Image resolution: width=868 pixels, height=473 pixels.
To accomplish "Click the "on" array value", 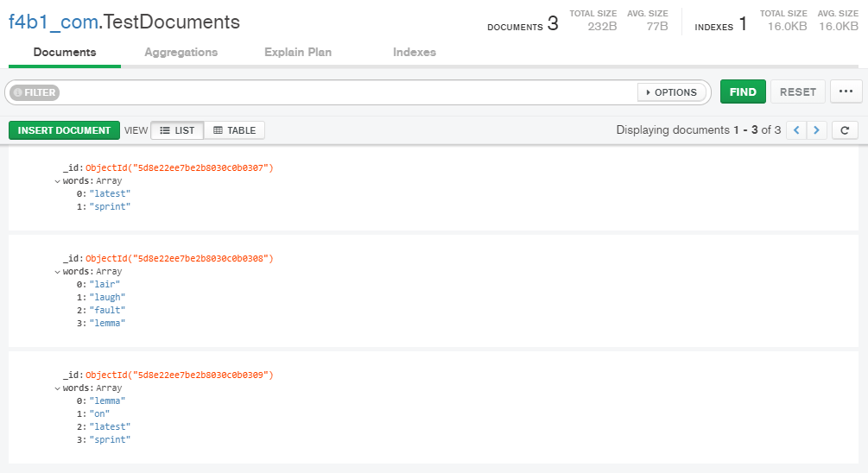I will pyautogui.click(x=99, y=413).
